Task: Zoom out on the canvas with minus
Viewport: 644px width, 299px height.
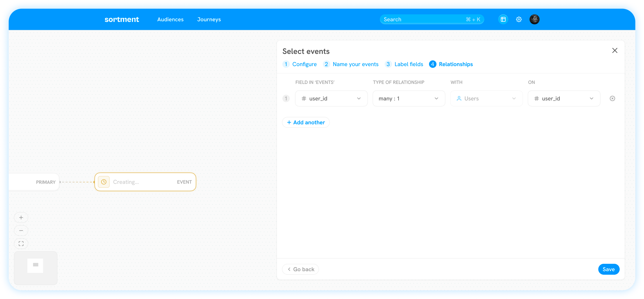Action: (21, 231)
